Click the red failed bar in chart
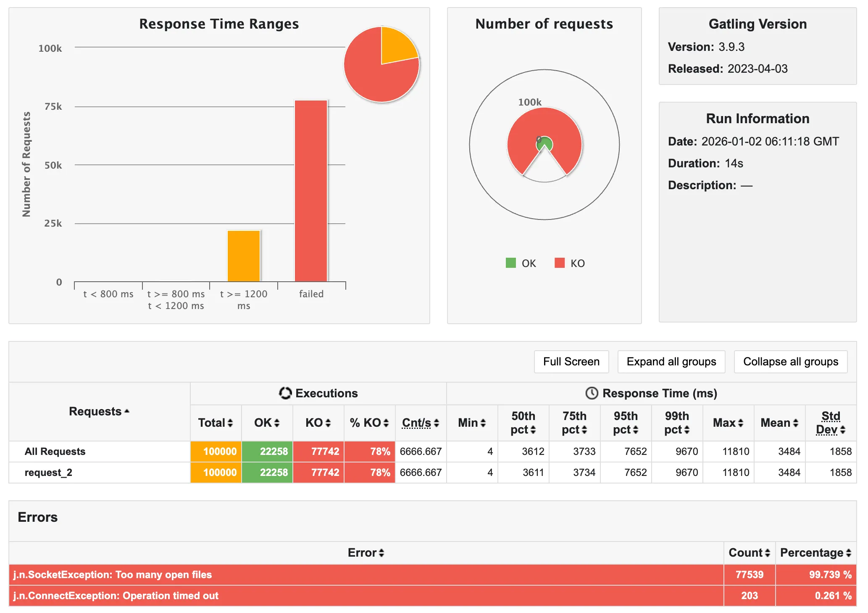868x613 pixels. click(x=311, y=191)
